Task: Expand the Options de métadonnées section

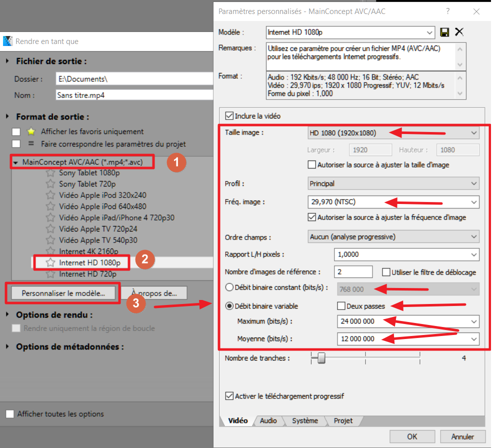Action: click(7, 346)
